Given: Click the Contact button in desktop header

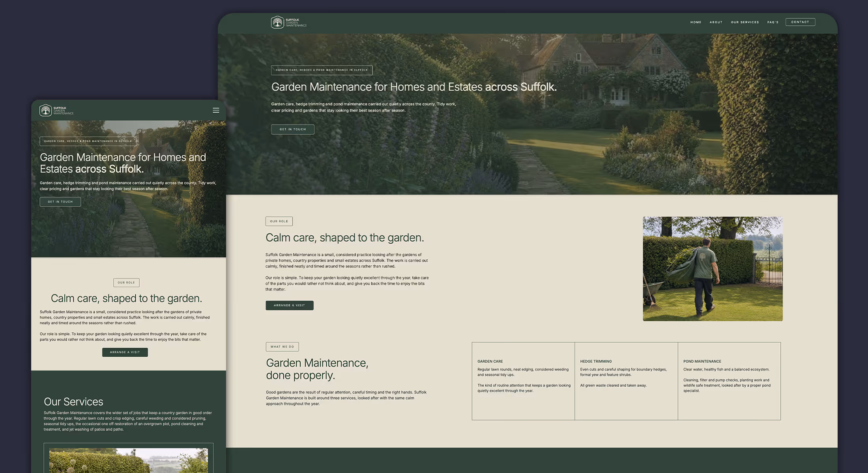Looking at the screenshot, I should tap(800, 22).
